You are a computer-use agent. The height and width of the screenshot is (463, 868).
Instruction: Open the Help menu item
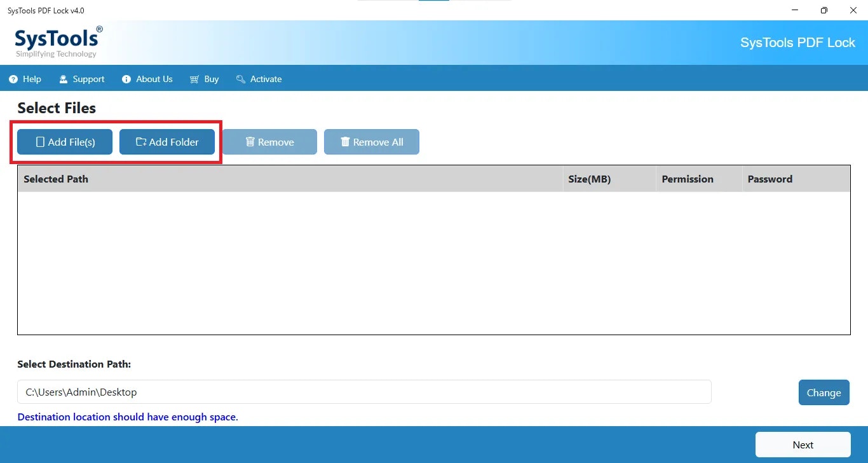pos(25,79)
